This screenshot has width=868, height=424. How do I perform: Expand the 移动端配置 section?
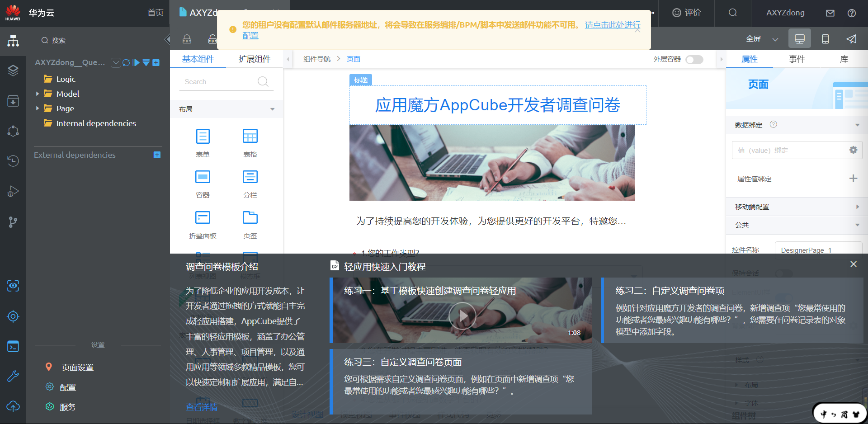pyautogui.click(x=857, y=207)
